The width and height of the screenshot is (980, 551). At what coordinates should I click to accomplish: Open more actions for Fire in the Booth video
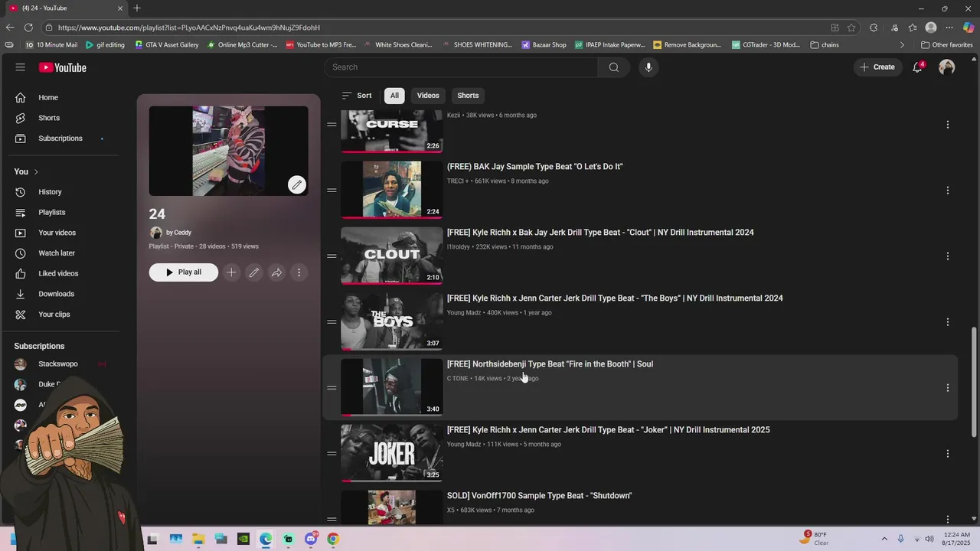pos(948,388)
